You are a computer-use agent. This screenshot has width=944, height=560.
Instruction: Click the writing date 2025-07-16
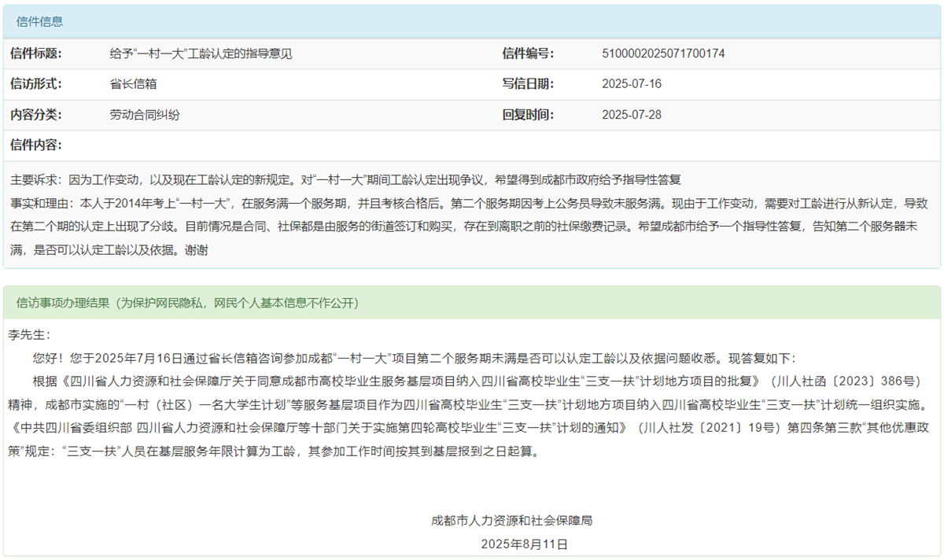632,84
